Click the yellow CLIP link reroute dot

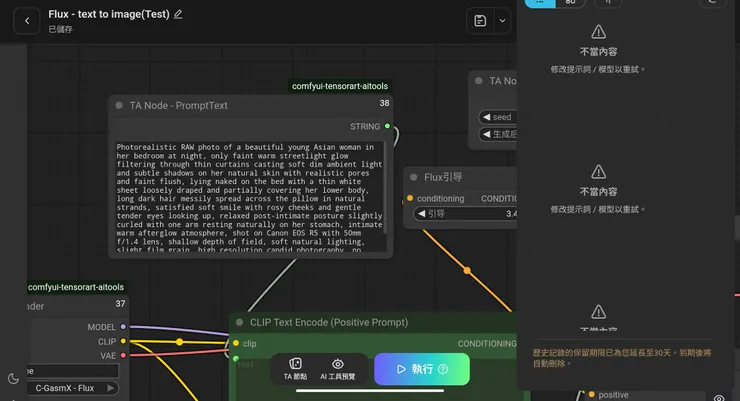(x=179, y=342)
